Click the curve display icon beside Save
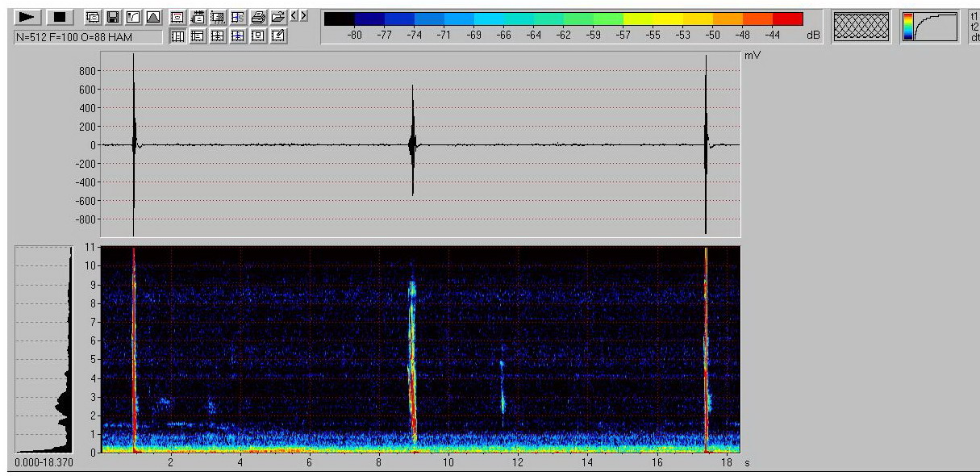This screenshot has width=980, height=476. click(132, 17)
